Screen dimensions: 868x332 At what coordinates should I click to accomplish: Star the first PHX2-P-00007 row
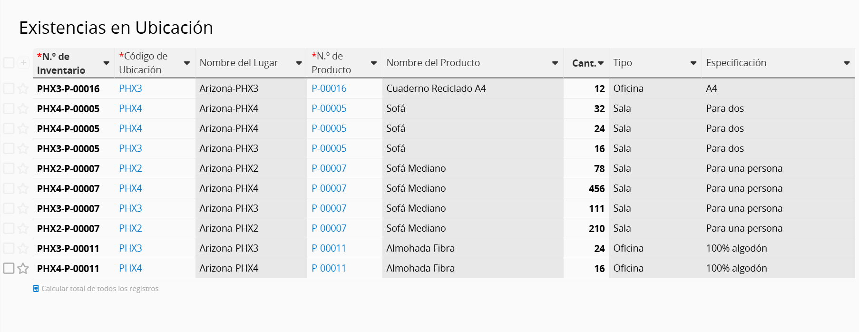23,168
